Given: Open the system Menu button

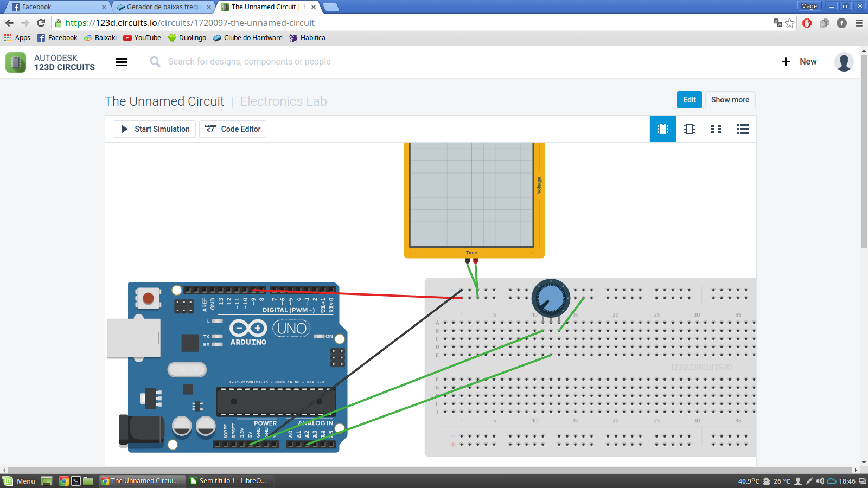Looking at the screenshot, I should 19,481.
